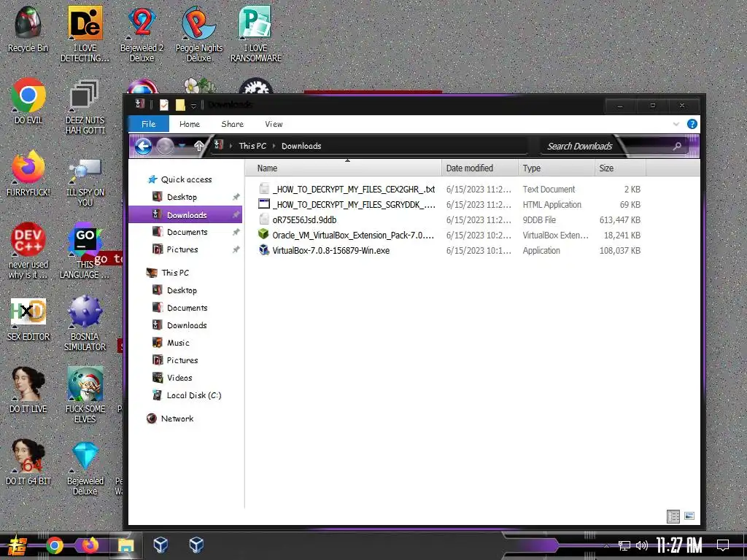The height and width of the screenshot is (560, 747).
Task: Select the VirtualBox-7.0.8-156879-Win.exe file
Action: coord(330,250)
